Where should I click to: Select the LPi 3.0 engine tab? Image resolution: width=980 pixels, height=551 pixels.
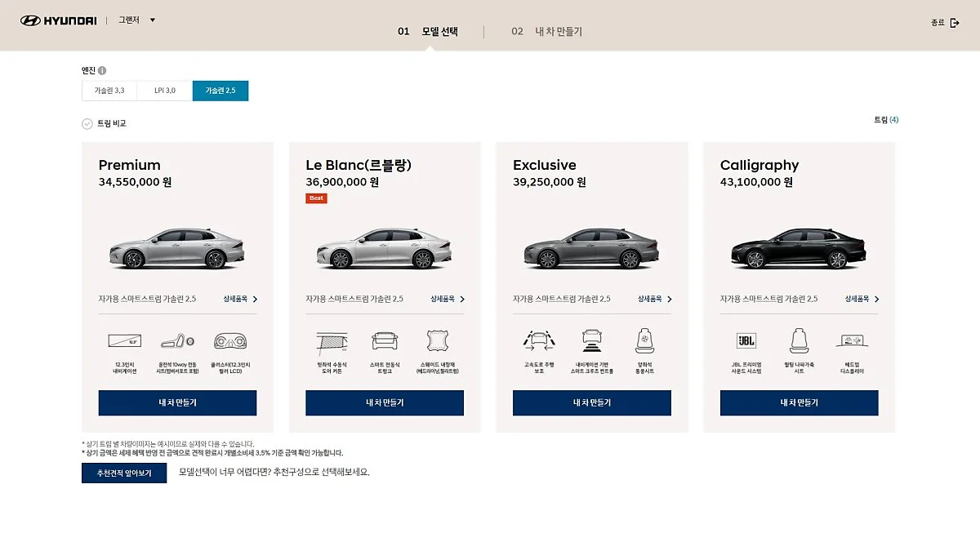pos(165,91)
